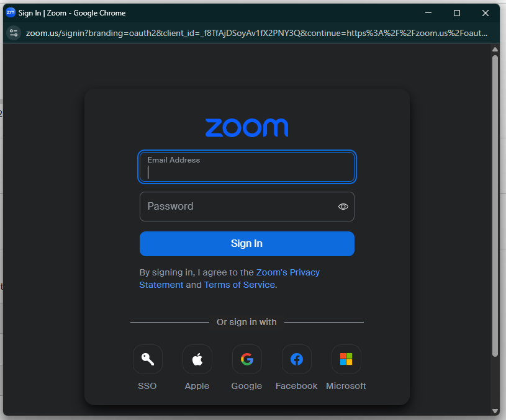Minimize the Chrome sign-in window
This screenshot has width=506, height=420.
[428, 13]
